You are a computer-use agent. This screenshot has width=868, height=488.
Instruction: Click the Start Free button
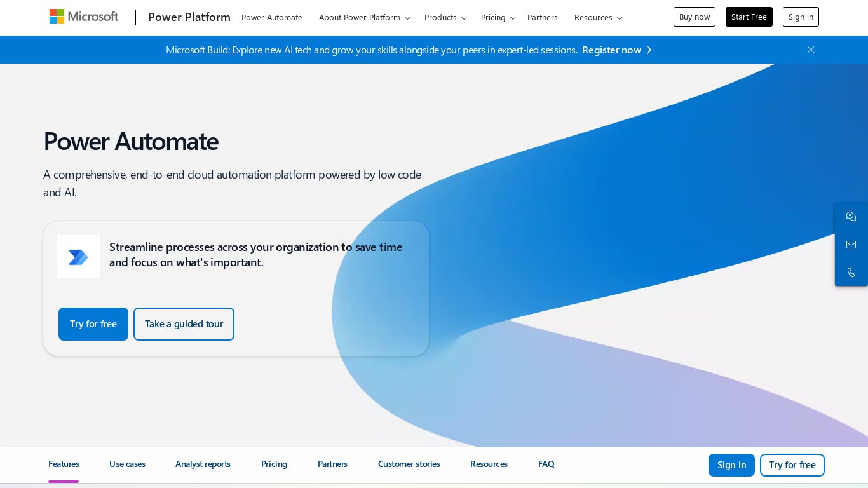(x=749, y=17)
